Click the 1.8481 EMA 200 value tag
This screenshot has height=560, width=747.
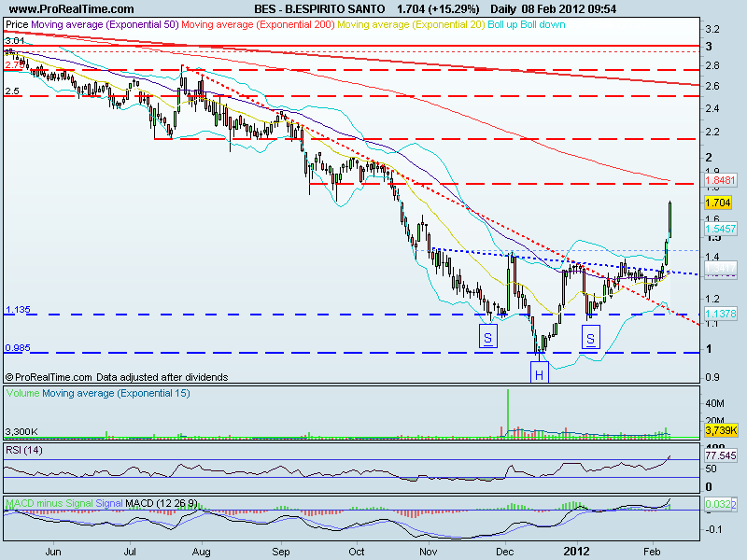720,180
